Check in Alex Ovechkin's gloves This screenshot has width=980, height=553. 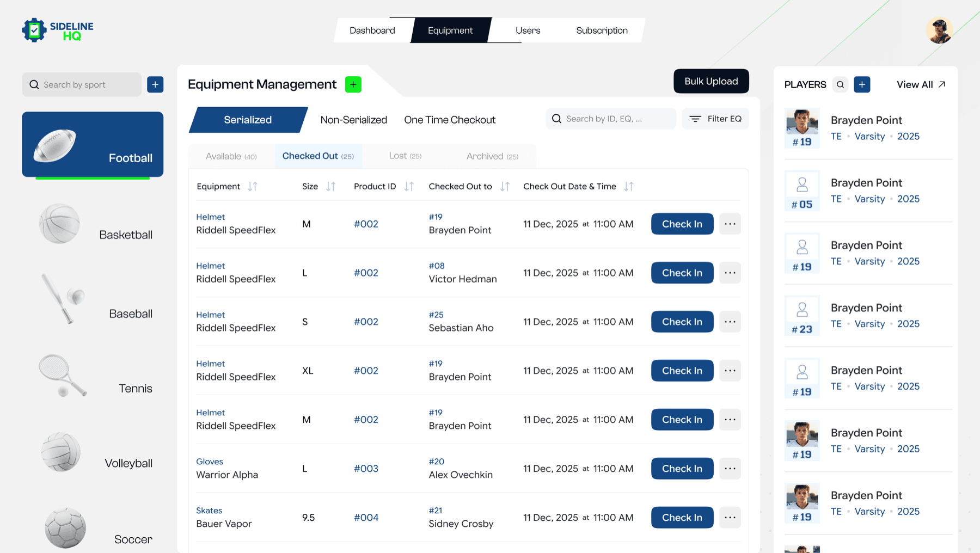(x=682, y=469)
